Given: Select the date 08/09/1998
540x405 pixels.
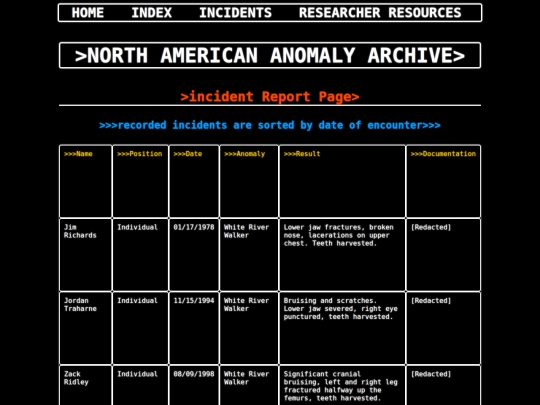Looking at the screenshot, I should tap(194, 374).
